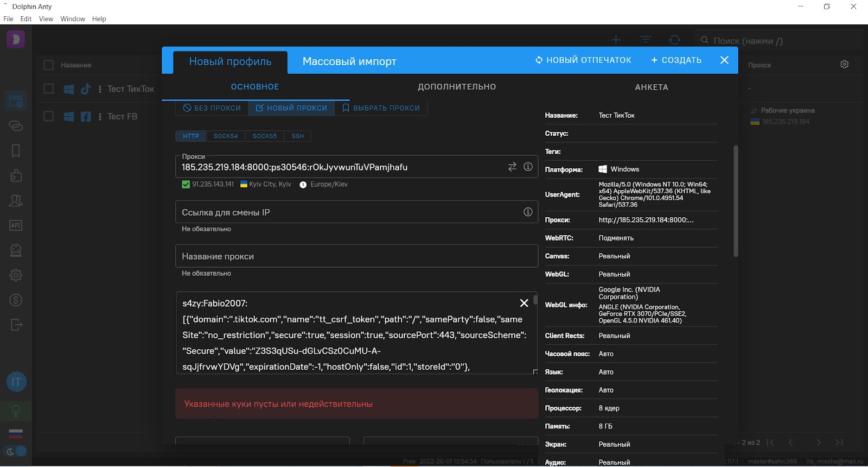Select БЕЗ ПРОКСИ option
Image resolution: width=868 pixels, height=467 pixels.
point(212,108)
